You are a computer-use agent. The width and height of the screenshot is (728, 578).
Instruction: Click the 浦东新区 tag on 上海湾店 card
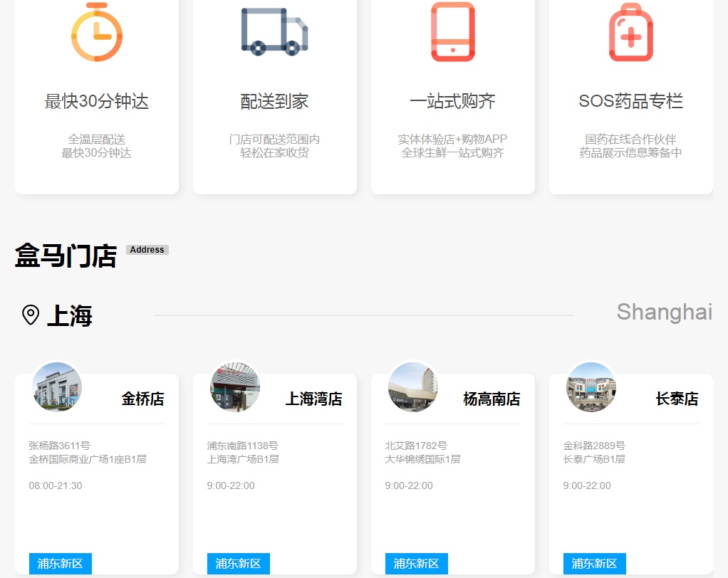239,564
